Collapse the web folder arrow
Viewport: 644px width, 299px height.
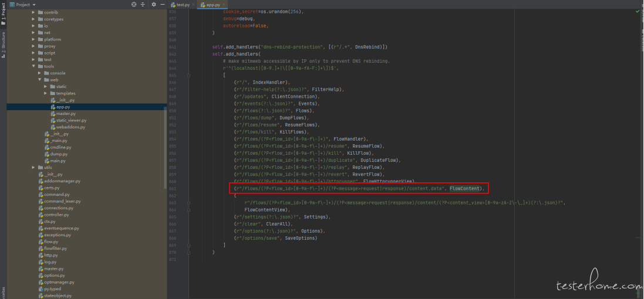click(x=40, y=80)
